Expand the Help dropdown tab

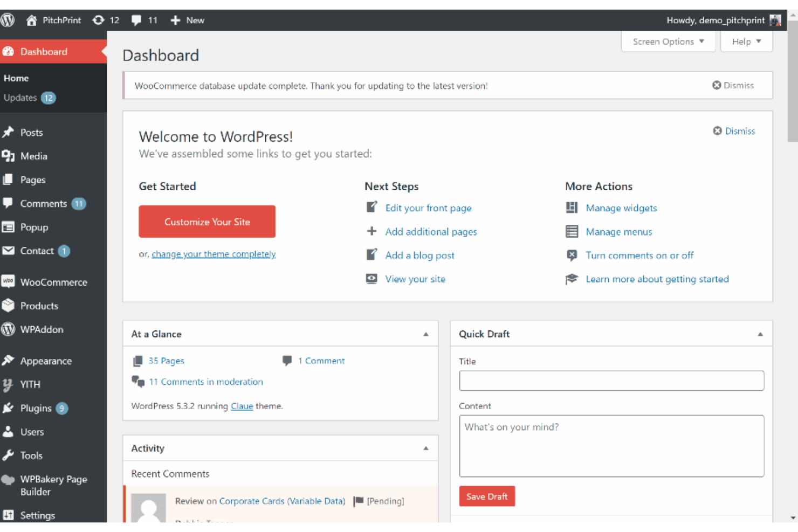pyautogui.click(x=746, y=42)
